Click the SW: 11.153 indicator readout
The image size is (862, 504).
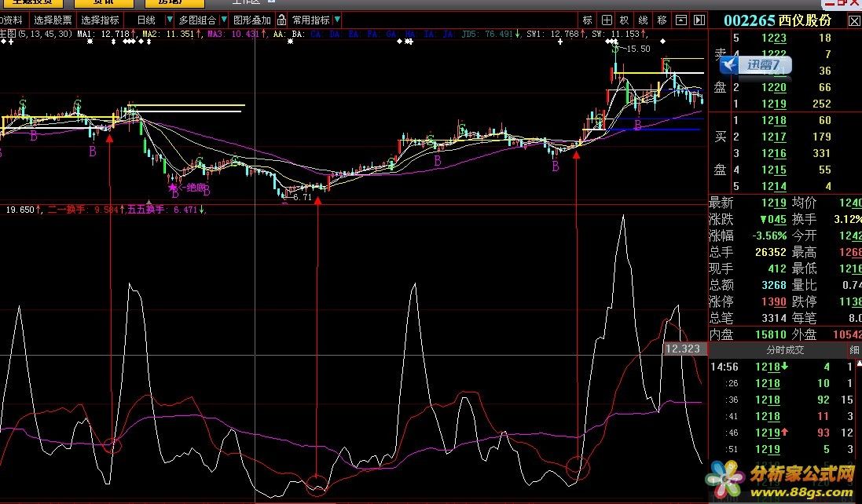[618, 34]
